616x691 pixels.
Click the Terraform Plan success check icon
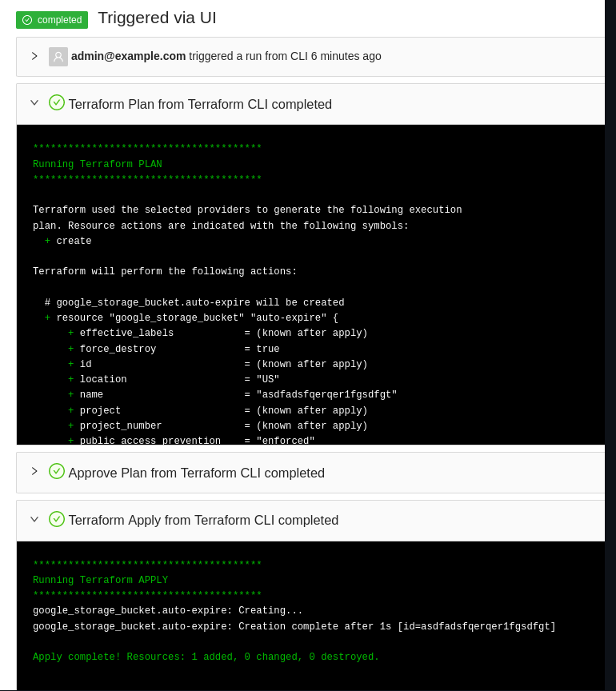57,102
